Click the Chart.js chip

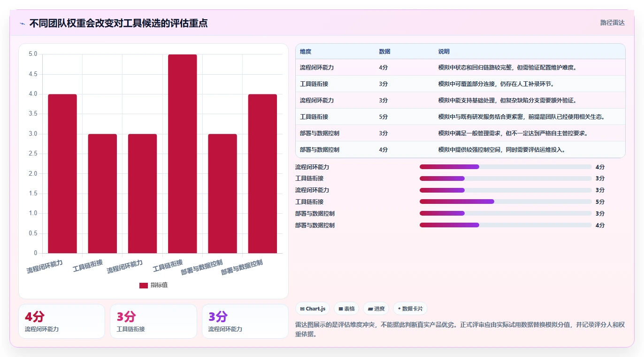(313, 309)
